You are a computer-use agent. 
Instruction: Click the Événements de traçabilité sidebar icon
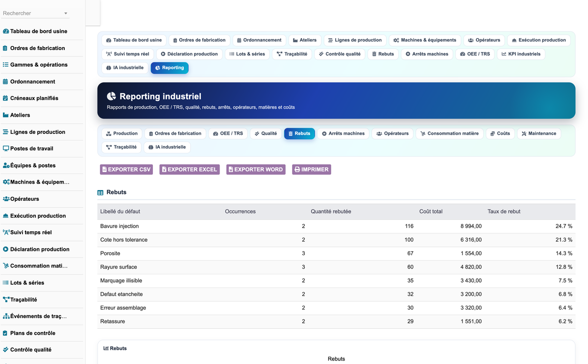[x=6, y=316]
